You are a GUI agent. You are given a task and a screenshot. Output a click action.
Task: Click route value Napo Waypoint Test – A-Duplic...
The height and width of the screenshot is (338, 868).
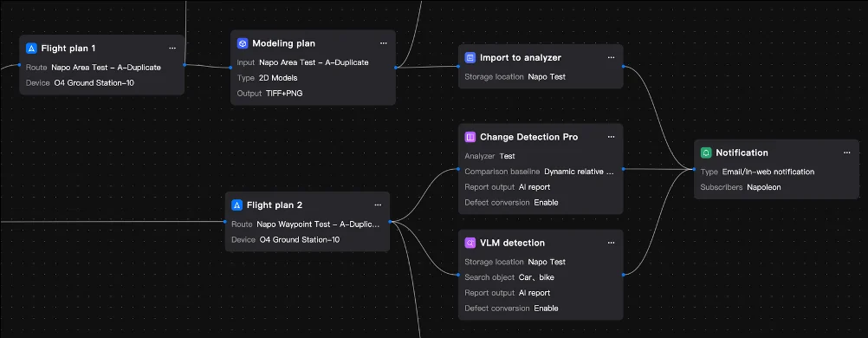point(318,224)
